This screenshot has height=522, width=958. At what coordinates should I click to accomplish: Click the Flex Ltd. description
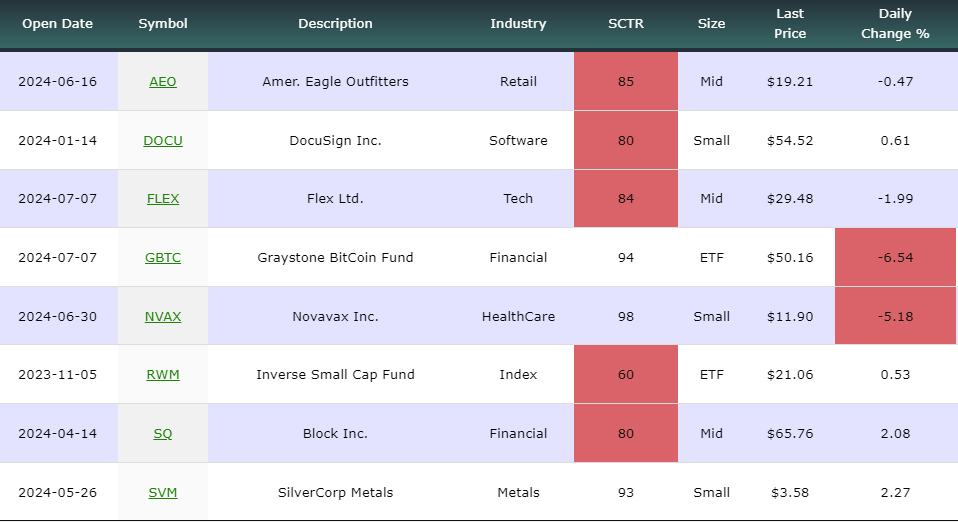coord(335,199)
